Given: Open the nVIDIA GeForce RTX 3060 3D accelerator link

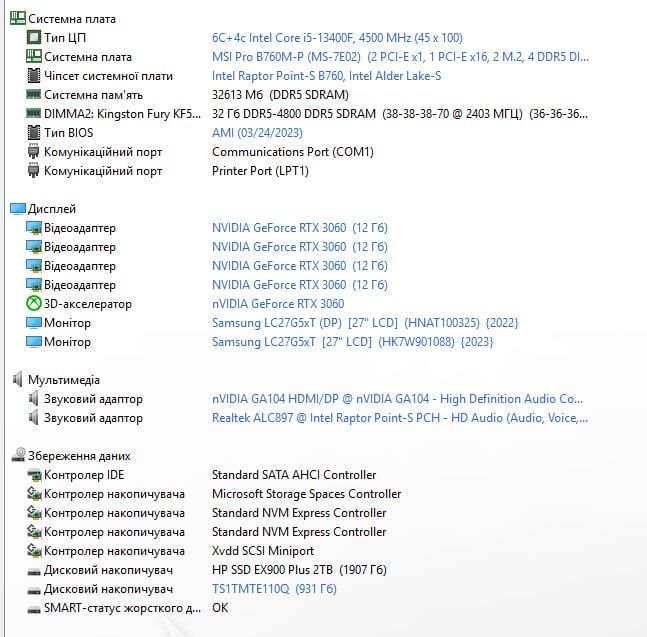Looking at the screenshot, I should tap(278, 304).
